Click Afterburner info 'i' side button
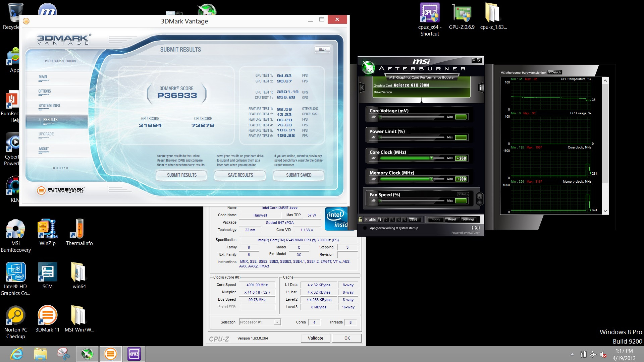Viewport: 644px width, 362px height. tap(481, 88)
